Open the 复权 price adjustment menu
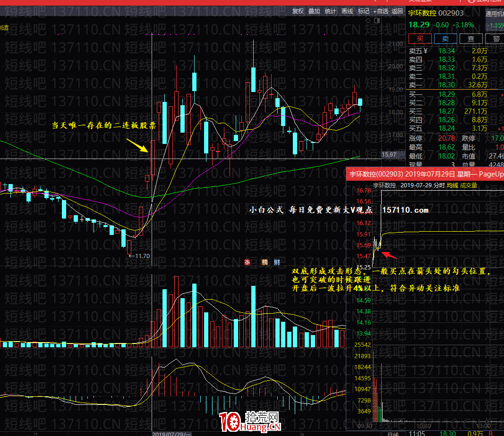This screenshot has height=436, width=504. (x=298, y=11)
